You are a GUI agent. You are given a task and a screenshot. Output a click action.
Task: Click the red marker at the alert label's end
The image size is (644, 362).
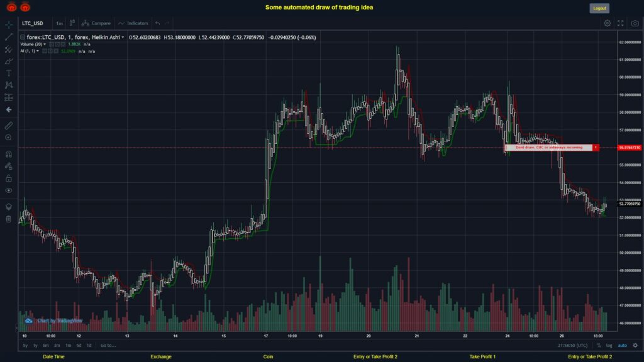596,147
